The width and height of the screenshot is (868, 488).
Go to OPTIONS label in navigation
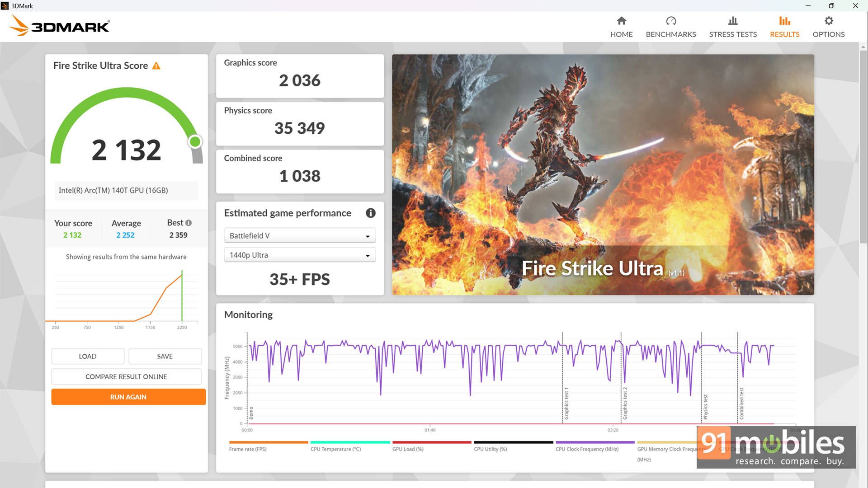829,34
